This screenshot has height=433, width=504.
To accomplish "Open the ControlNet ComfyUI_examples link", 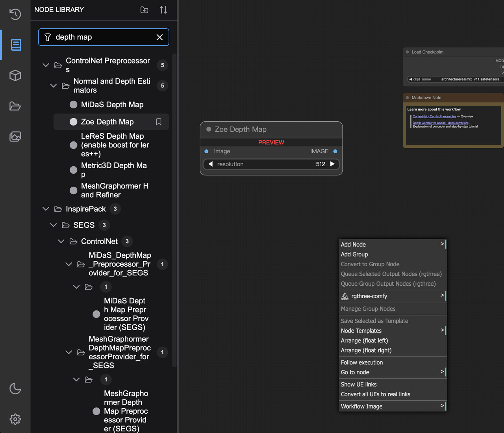I will tap(434, 117).
